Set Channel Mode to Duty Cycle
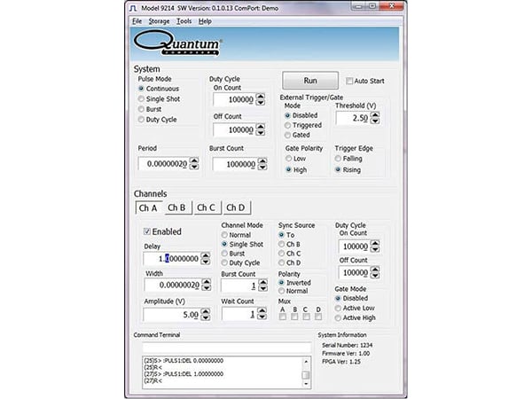Image resolution: width=532 pixels, height=399 pixels. (x=224, y=262)
